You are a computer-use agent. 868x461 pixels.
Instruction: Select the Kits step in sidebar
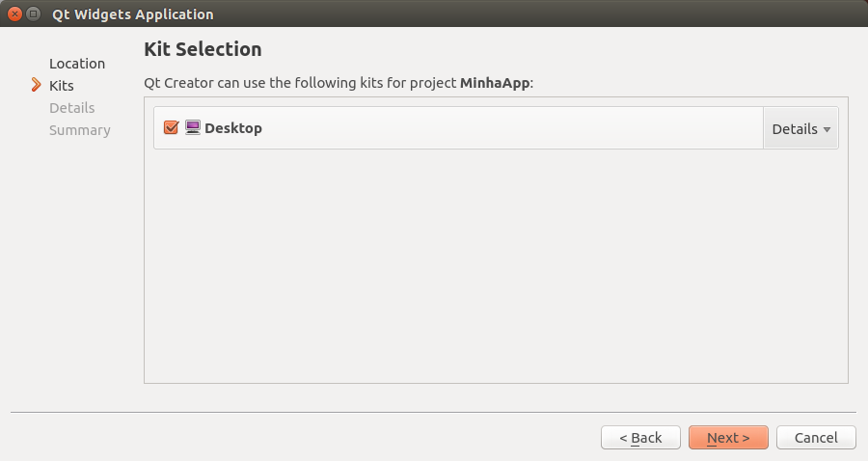(x=62, y=86)
